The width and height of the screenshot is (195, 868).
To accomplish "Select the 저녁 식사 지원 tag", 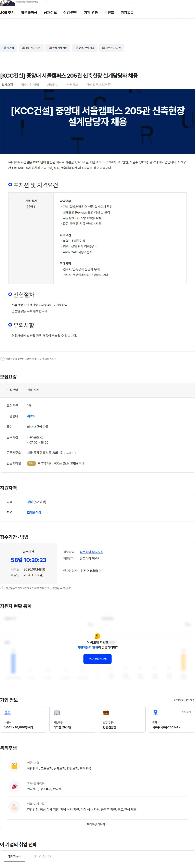I will 111,48.
